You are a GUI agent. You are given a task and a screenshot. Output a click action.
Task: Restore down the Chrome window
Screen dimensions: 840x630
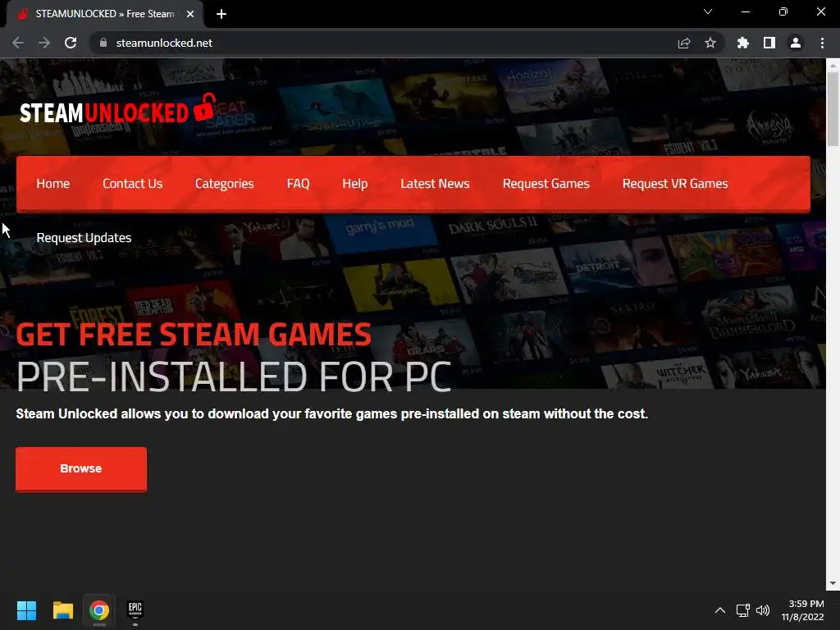click(x=783, y=11)
